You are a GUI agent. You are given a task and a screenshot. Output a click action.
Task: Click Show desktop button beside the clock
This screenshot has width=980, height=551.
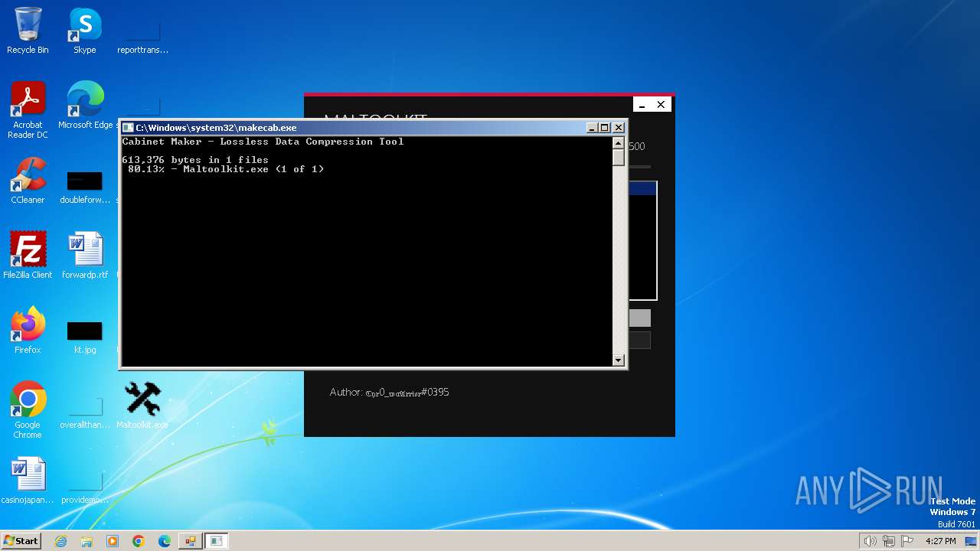[972, 541]
